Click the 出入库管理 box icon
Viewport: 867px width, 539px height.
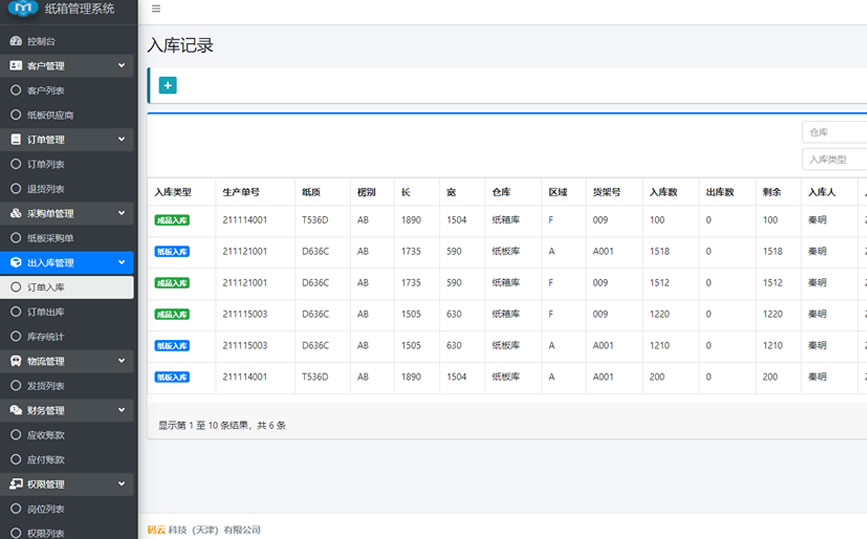point(16,263)
